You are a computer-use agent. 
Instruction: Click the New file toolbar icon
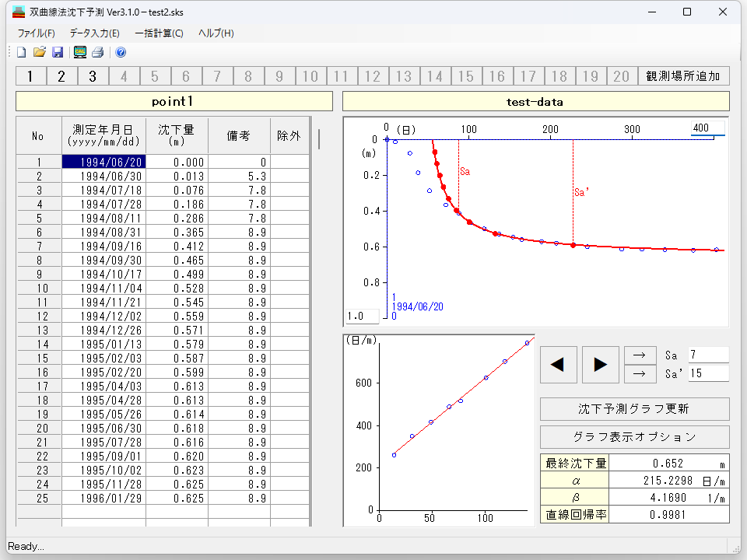click(22, 52)
